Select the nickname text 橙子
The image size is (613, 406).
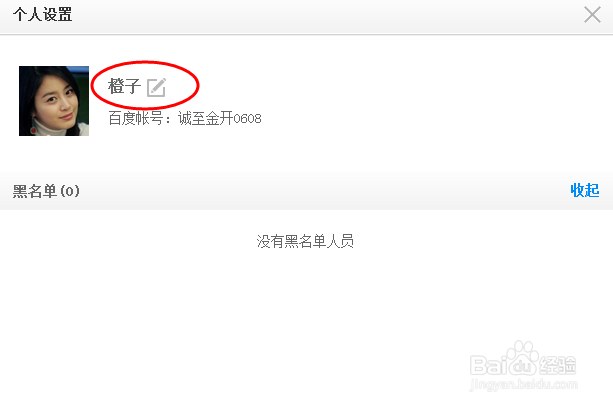pos(124,86)
